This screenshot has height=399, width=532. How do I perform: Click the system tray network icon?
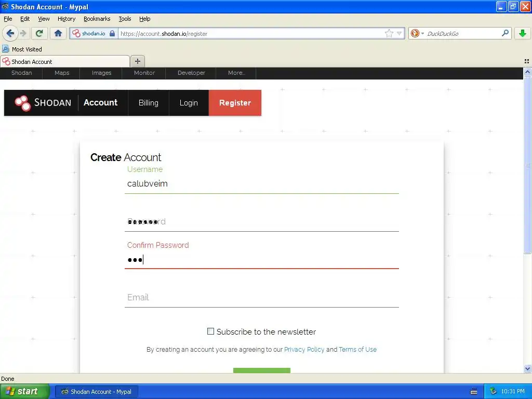[493, 391]
